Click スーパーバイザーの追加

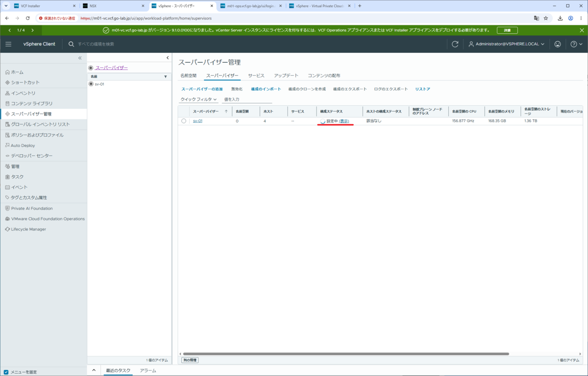202,89
